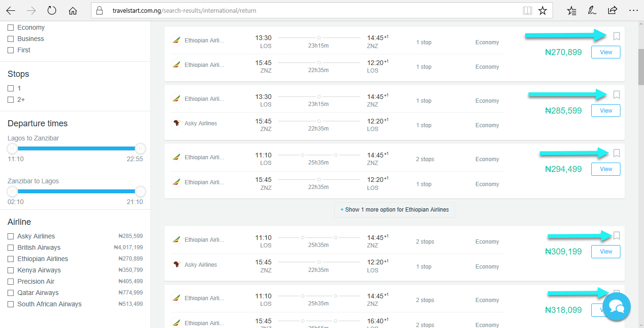View site security lock information
The height and width of the screenshot is (328, 644).
point(99,10)
